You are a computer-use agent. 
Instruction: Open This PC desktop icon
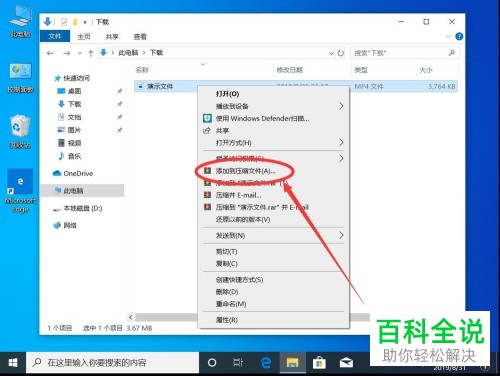click(x=20, y=21)
